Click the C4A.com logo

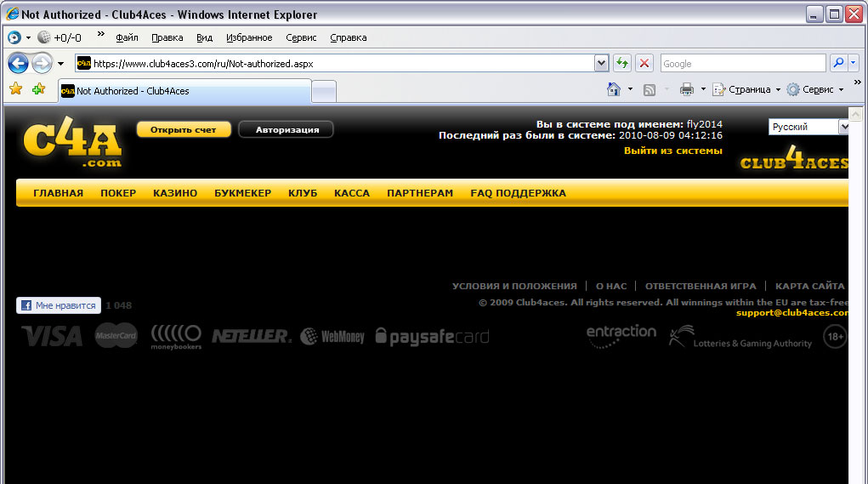[72, 142]
